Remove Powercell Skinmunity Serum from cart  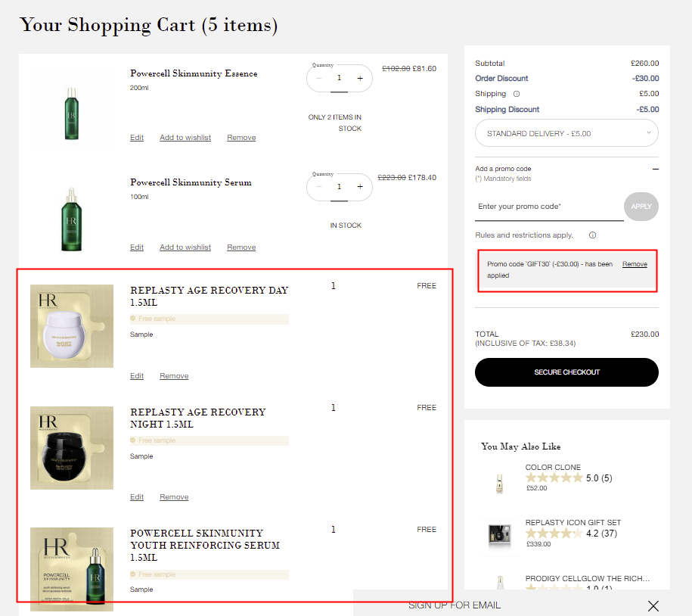tap(241, 247)
